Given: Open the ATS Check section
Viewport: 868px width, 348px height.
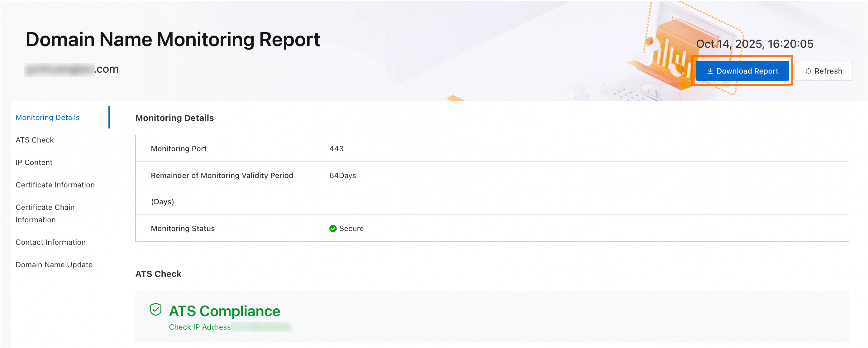Looking at the screenshot, I should pos(35,140).
